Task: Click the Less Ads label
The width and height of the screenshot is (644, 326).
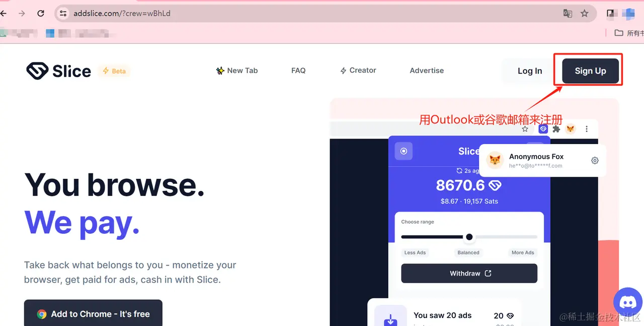Action: tap(415, 252)
